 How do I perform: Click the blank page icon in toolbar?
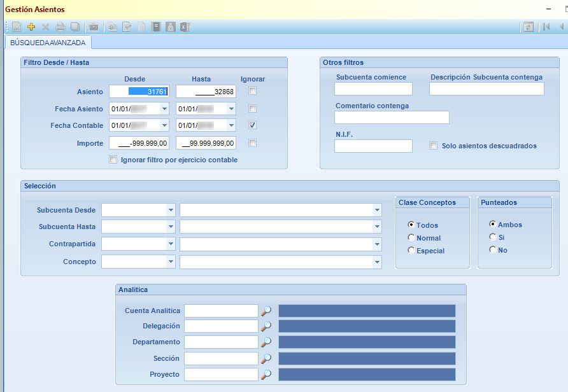[141, 27]
